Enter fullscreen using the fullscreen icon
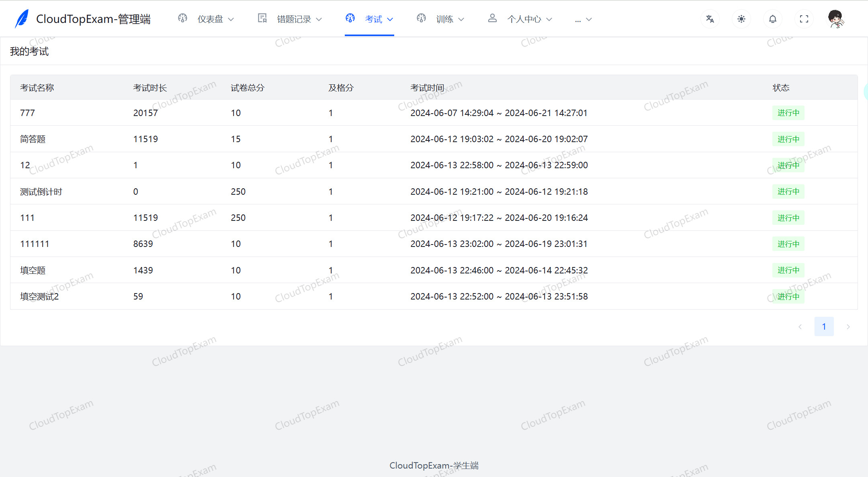 [804, 18]
